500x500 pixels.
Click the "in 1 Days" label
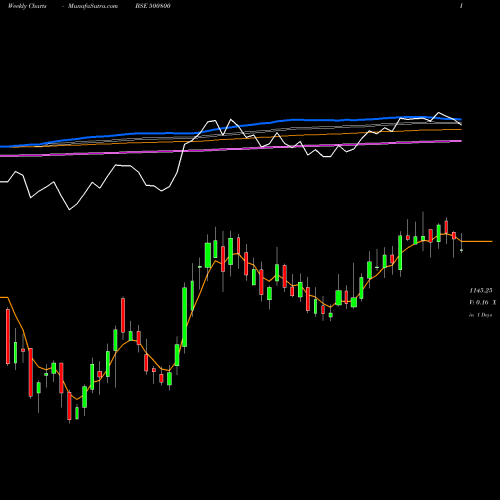[480, 315]
